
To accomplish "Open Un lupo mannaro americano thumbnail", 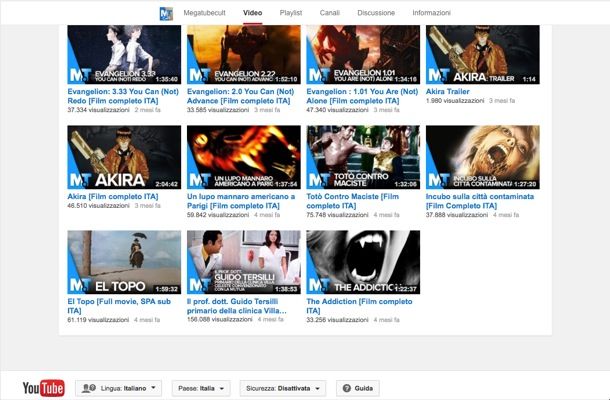I will pyautogui.click(x=244, y=157).
